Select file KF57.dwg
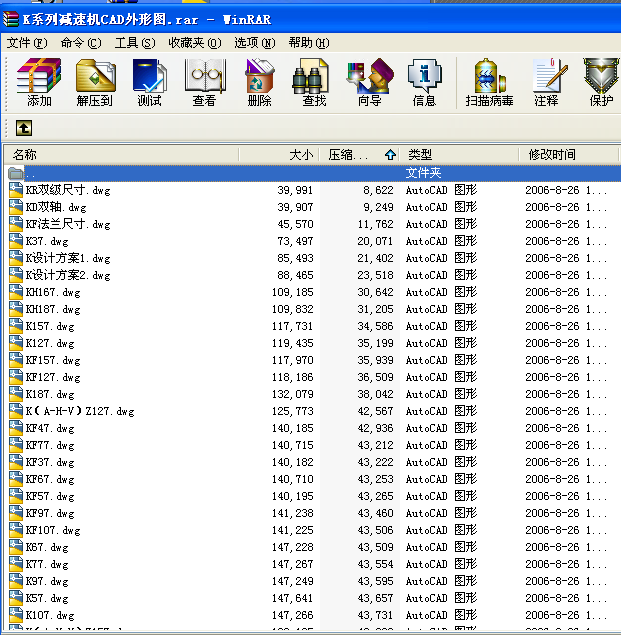The image size is (621, 635). click(50, 496)
